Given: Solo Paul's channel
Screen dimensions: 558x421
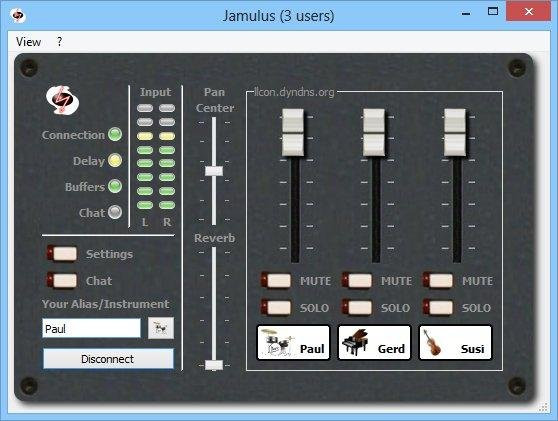Looking at the screenshot, I should coord(276,307).
